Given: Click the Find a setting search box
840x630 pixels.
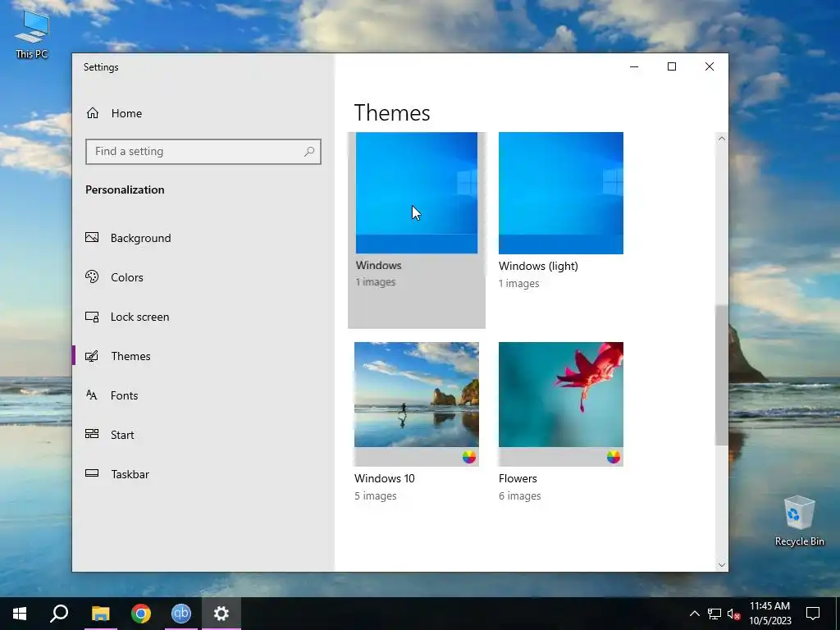Looking at the screenshot, I should [203, 152].
